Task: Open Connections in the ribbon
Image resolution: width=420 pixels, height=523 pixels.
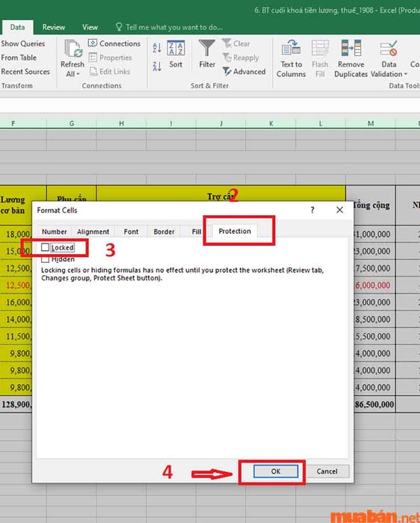Action: click(x=114, y=43)
